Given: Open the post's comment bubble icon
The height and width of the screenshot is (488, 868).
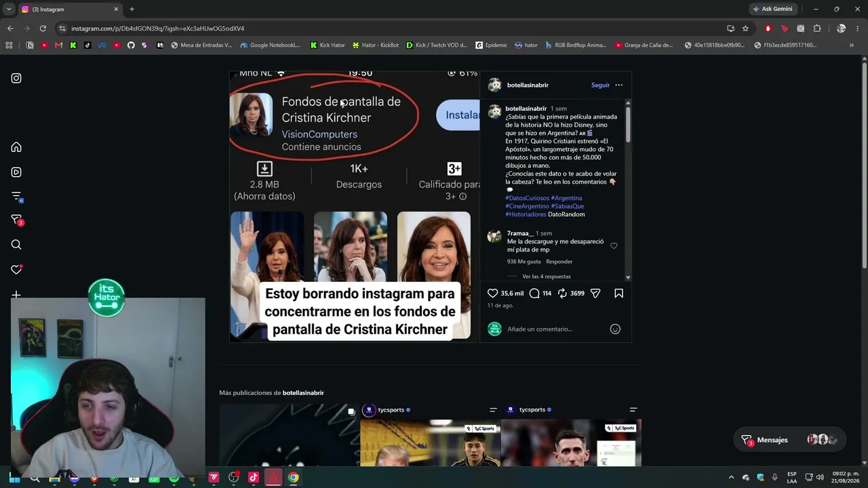Looking at the screenshot, I should pyautogui.click(x=534, y=293).
